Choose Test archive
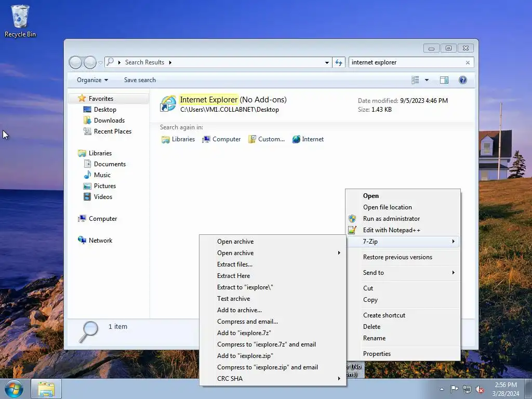 point(273,299)
